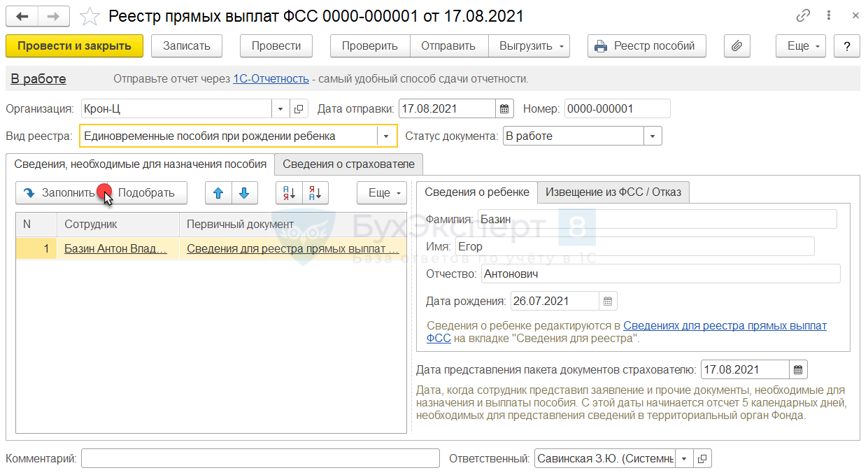868x475 pixels.
Task: Switch to Сведения о страхователе tab
Action: 348,164
